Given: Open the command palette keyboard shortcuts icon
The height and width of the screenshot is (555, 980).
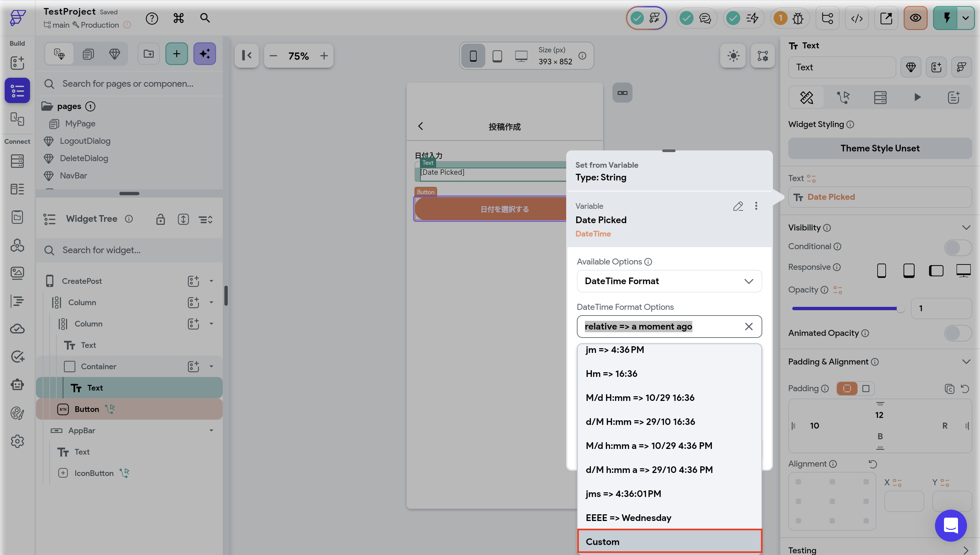Looking at the screenshot, I should pyautogui.click(x=178, y=18).
